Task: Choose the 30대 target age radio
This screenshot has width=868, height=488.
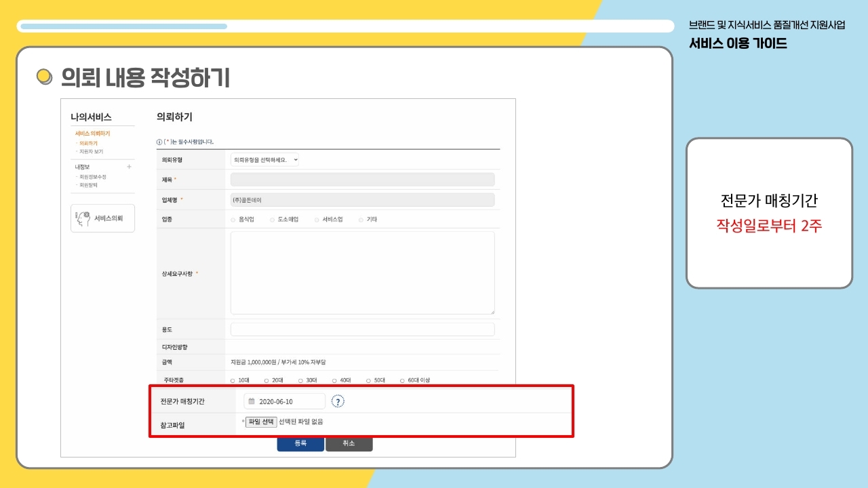Action: point(300,380)
